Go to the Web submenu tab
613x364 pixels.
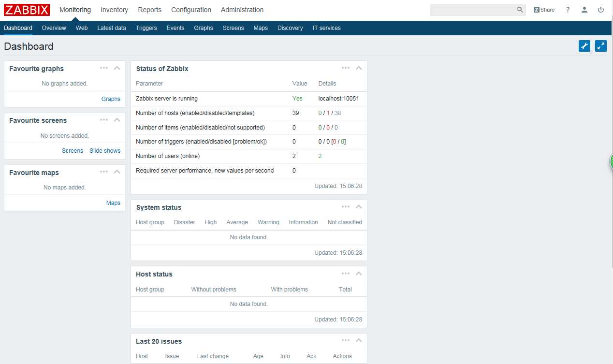click(82, 28)
